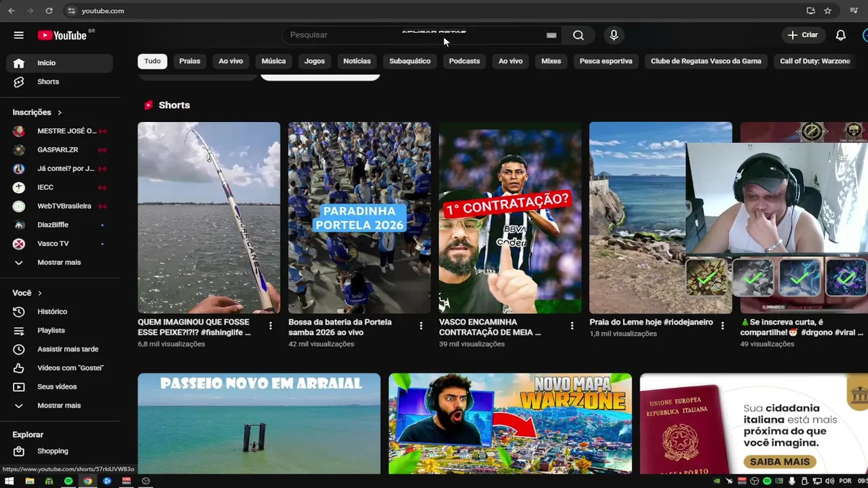Expand Mostrar mais under Inscrições

click(60, 262)
